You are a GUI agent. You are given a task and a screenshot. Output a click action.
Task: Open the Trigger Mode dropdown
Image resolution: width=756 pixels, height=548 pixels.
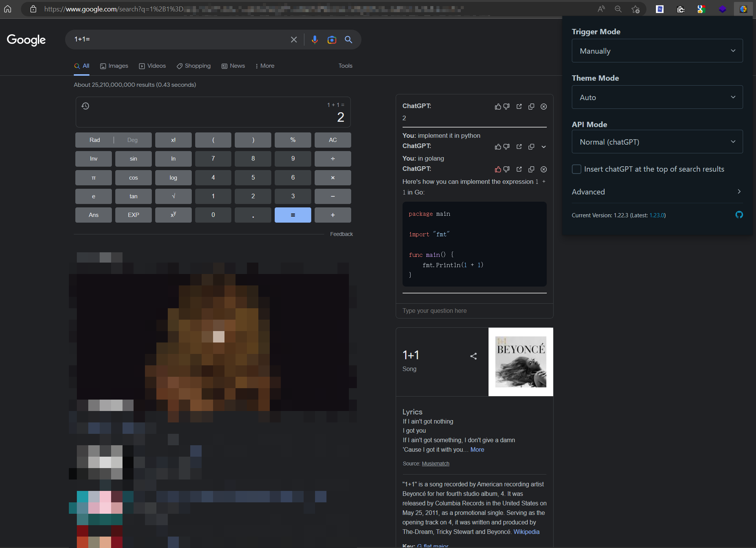pos(657,51)
